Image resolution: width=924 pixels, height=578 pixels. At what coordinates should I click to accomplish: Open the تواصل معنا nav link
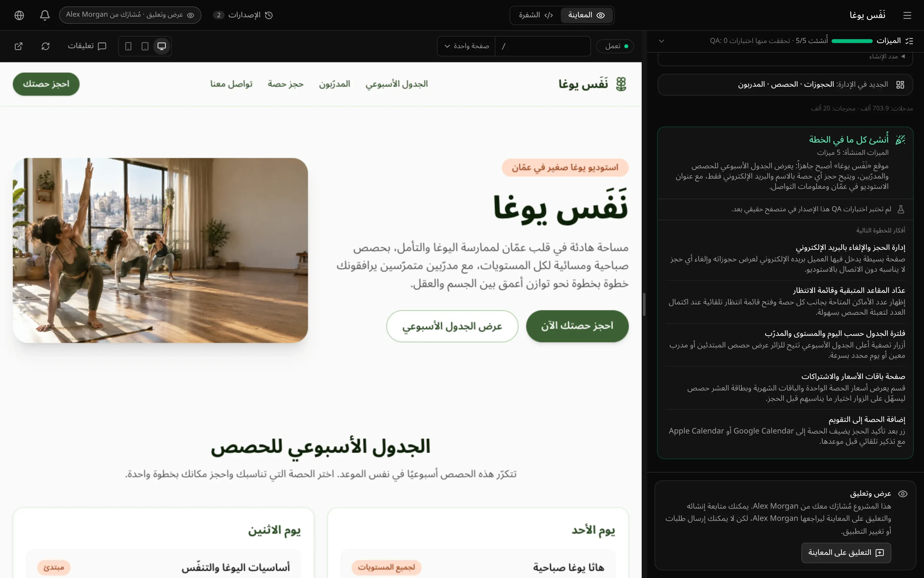point(231,84)
